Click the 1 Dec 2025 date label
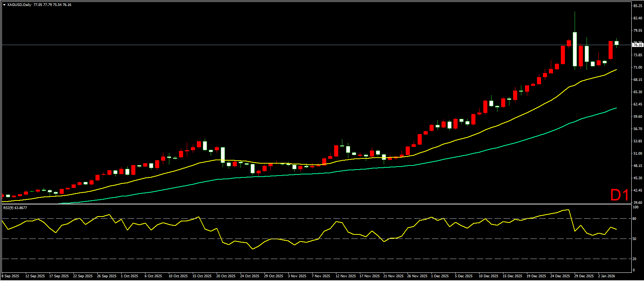644x281 pixels. [440, 276]
